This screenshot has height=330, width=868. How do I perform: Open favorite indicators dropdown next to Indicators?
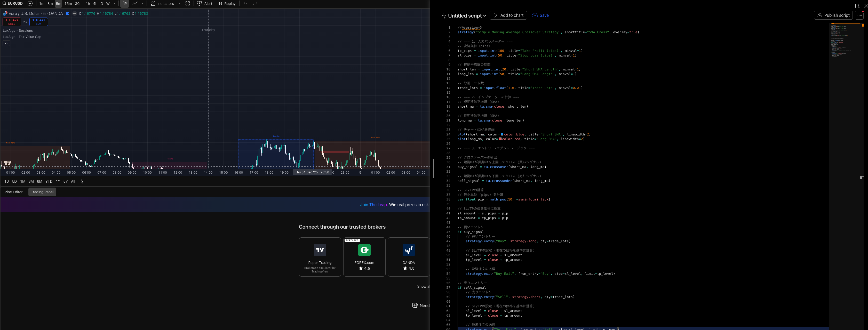tap(180, 4)
